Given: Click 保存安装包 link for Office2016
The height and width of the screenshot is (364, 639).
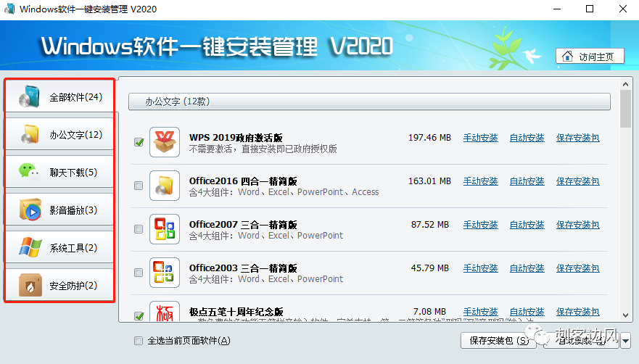Looking at the screenshot, I should coord(578,181).
